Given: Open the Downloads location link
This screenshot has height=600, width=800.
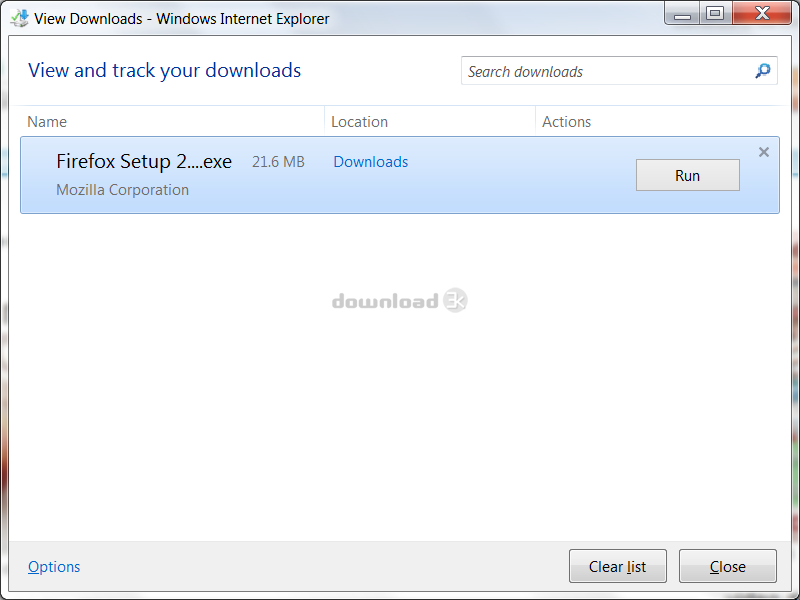Looking at the screenshot, I should (x=370, y=162).
